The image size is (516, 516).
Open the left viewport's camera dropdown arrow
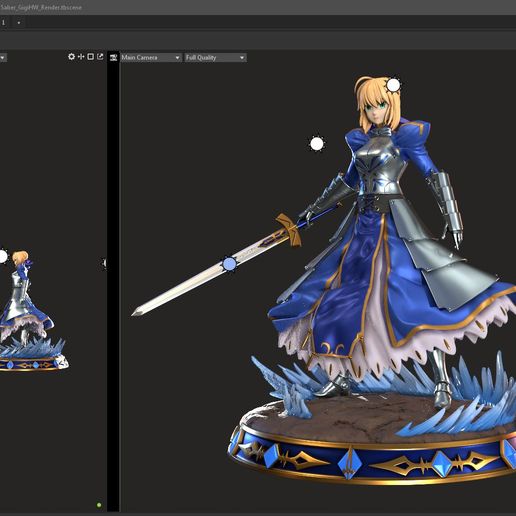pyautogui.click(x=2, y=58)
